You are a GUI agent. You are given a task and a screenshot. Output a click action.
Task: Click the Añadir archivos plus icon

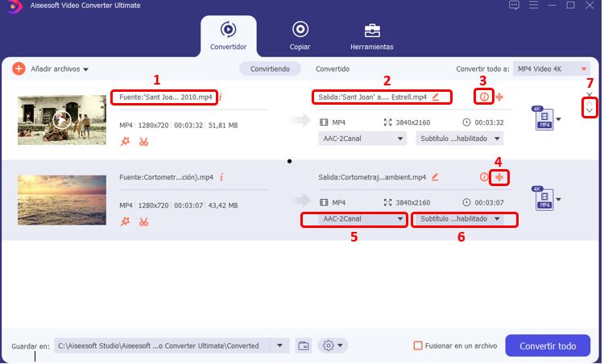[x=19, y=69]
